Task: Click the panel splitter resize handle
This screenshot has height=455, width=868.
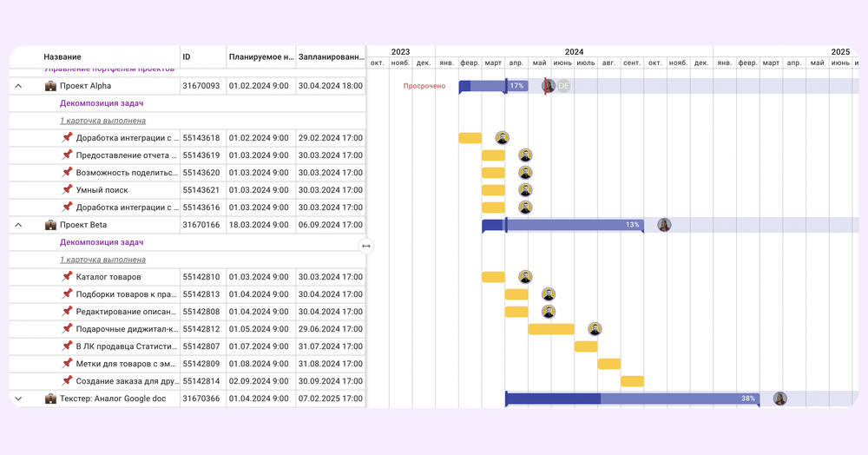Action: coord(366,246)
